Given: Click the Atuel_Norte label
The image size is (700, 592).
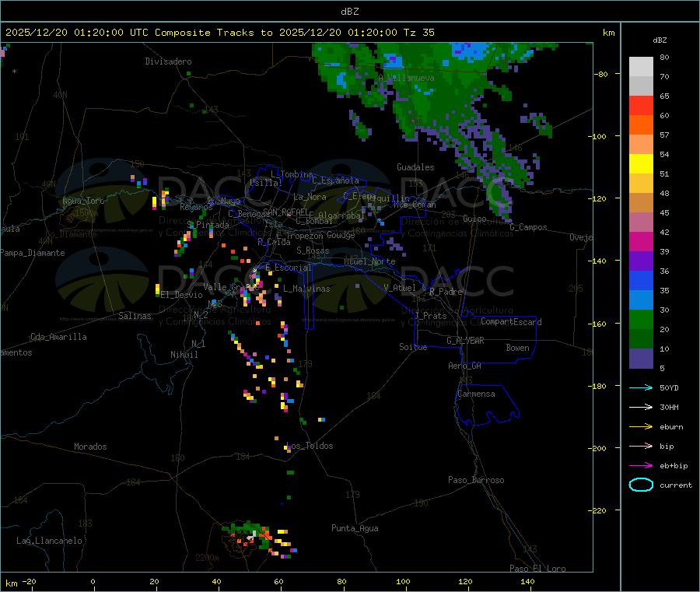Looking at the screenshot, I should click(369, 261).
